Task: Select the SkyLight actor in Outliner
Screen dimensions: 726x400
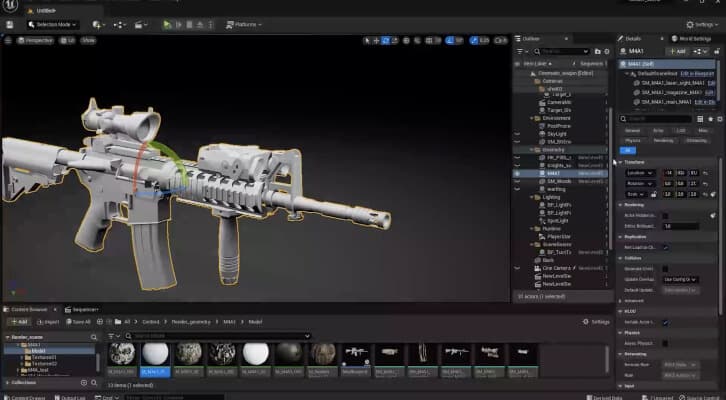Action: pyautogui.click(x=557, y=134)
